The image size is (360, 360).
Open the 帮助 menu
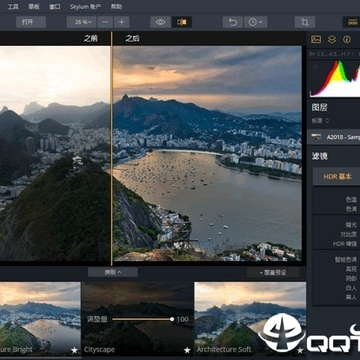tap(116, 7)
